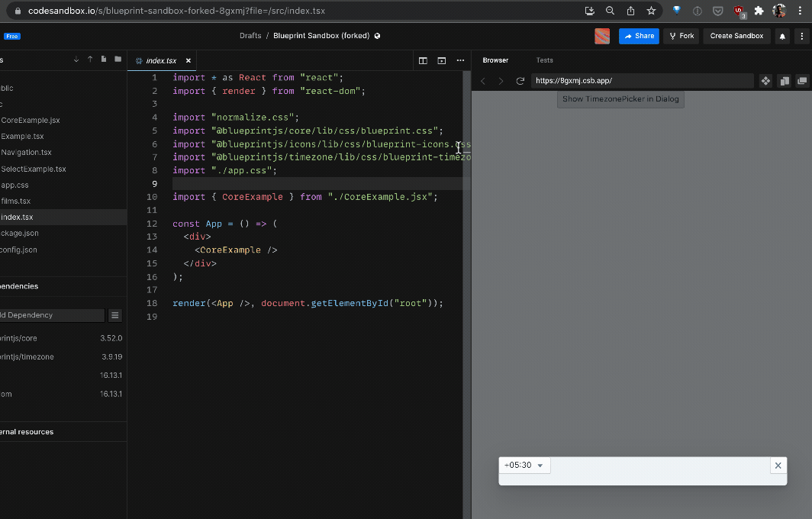Image resolution: width=812 pixels, height=519 pixels.
Task: Click Show TimezonePicker in Dialog
Action: point(620,98)
